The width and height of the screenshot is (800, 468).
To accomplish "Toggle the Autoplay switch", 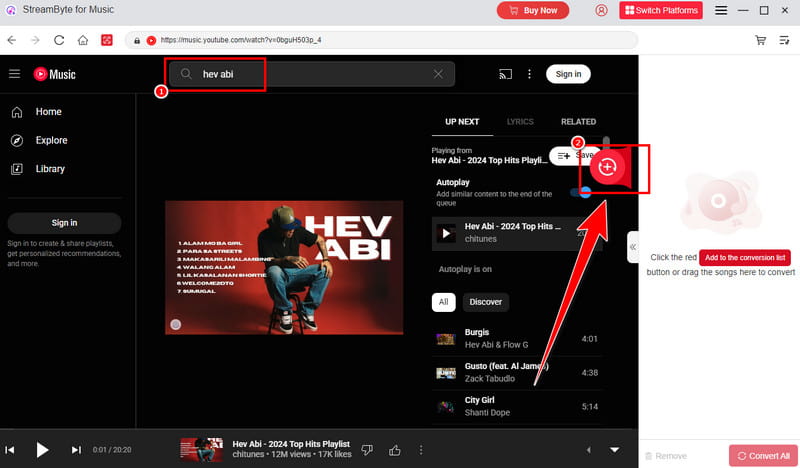I will [581, 192].
